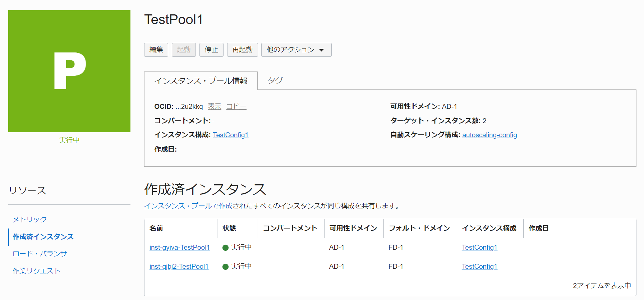Click green status dot for inst-qjbj2-TestPool1
Image resolution: width=644 pixels, height=300 pixels.
click(226, 267)
